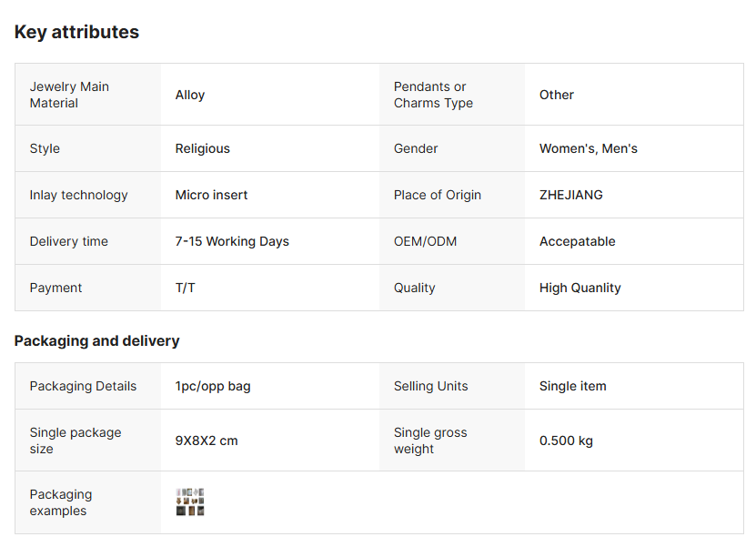The width and height of the screenshot is (756, 547).
Task: Click the Packaging and delivery heading
Action: tap(96, 341)
